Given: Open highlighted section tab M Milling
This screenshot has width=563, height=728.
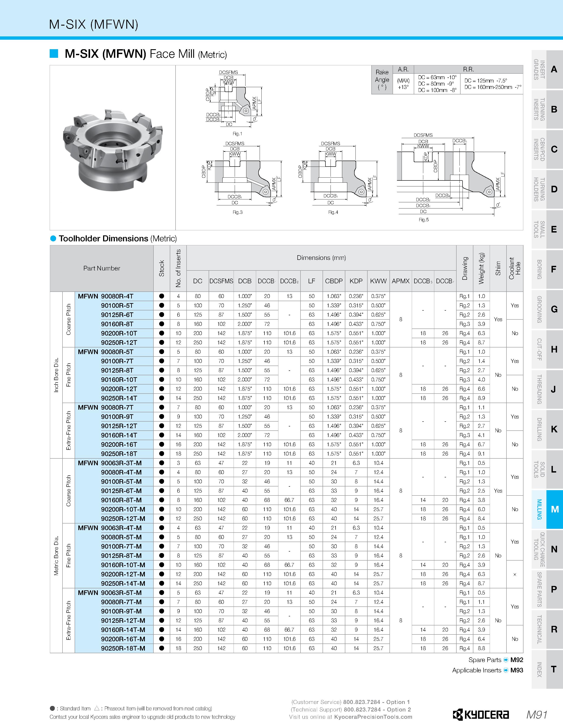Looking at the screenshot, I should 547,509.
